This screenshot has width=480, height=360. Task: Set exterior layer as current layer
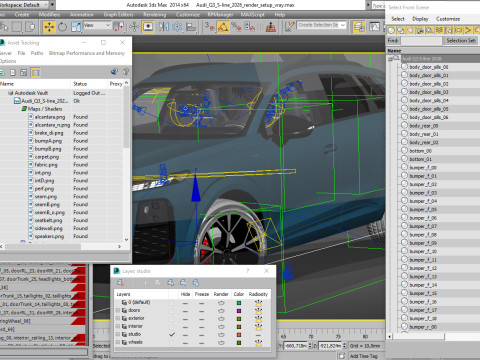coord(172,318)
